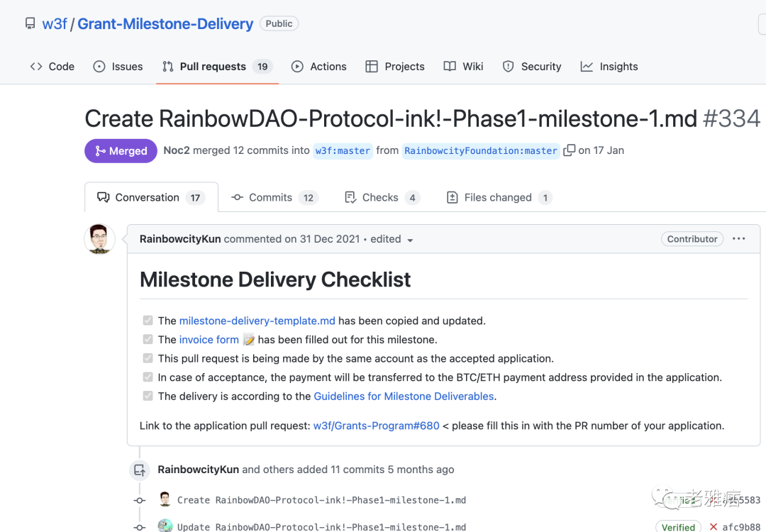Viewport: 766px width, 532px height.
Task: Click the pull request number #334
Action: (731, 118)
